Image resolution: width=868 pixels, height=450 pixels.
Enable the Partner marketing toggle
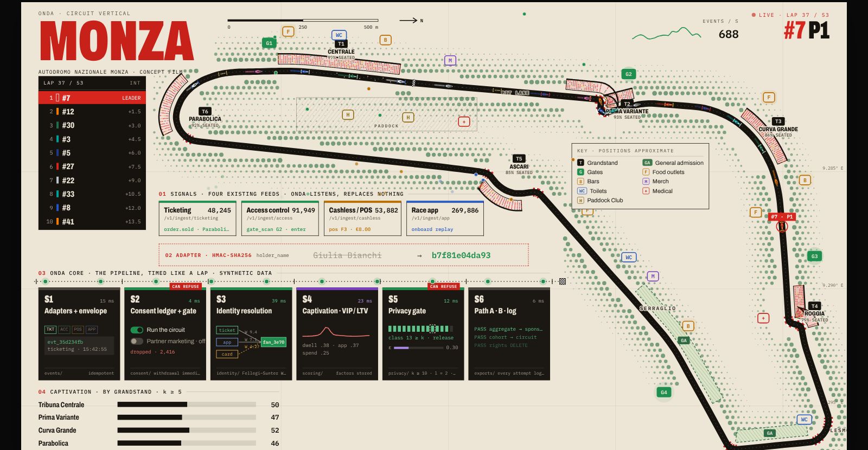pyautogui.click(x=137, y=341)
